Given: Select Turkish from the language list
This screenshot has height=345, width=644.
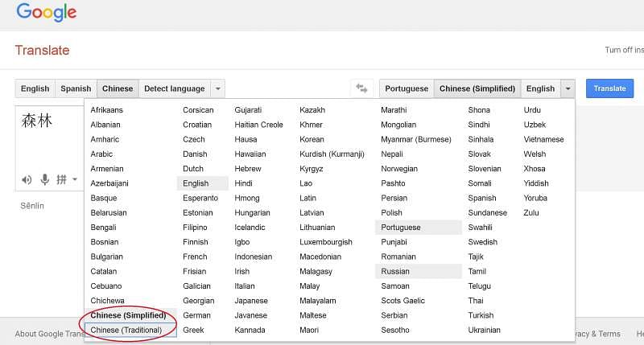Looking at the screenshot, I should pyautogui.click(x=481, y=315).
